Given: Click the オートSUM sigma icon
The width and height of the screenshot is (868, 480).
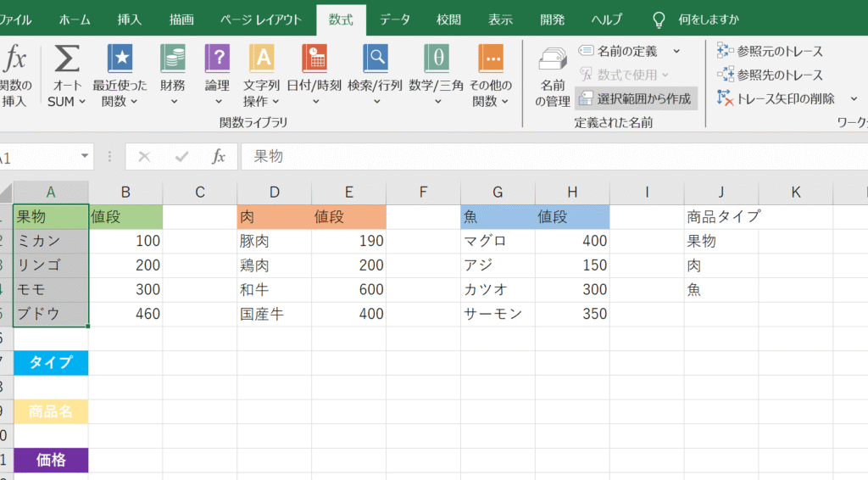Looking at the screenshot, I should [x=67, y=59].
